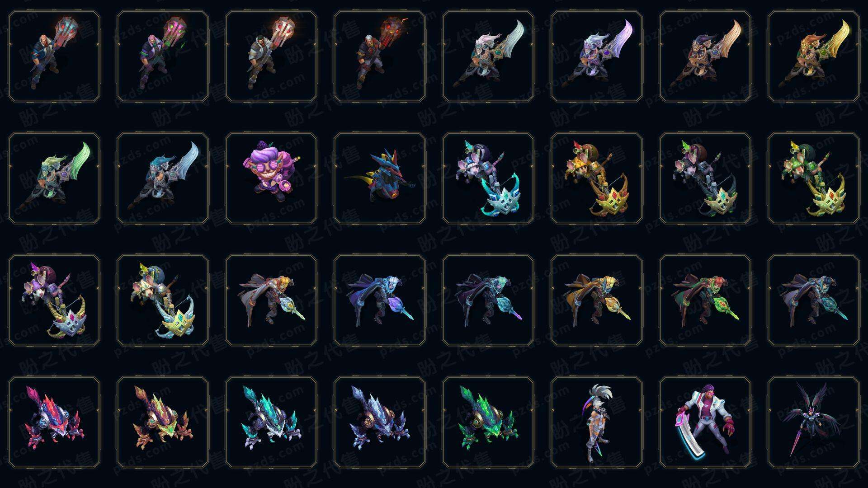Choose the first mace wielder in a blue coat
This screenshot has height=488, width=868.
(54, 56)
